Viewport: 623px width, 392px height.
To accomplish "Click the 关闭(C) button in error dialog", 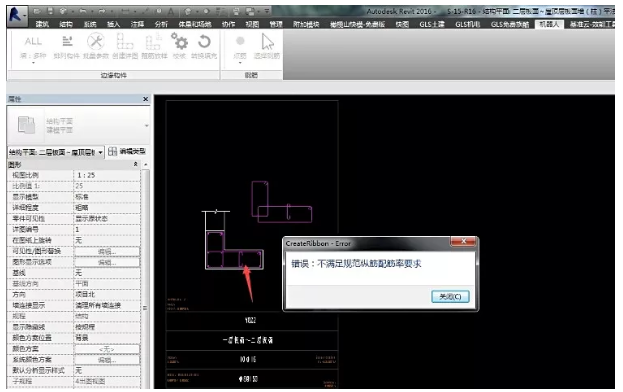I will 450,297.
